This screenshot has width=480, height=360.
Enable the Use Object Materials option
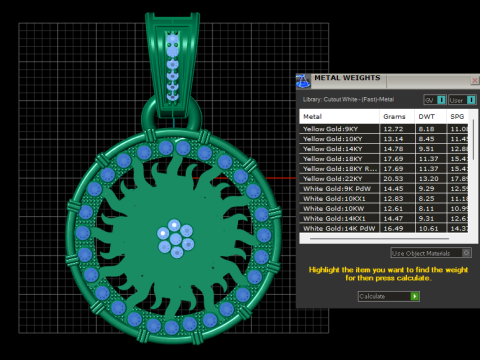[431, 253]
